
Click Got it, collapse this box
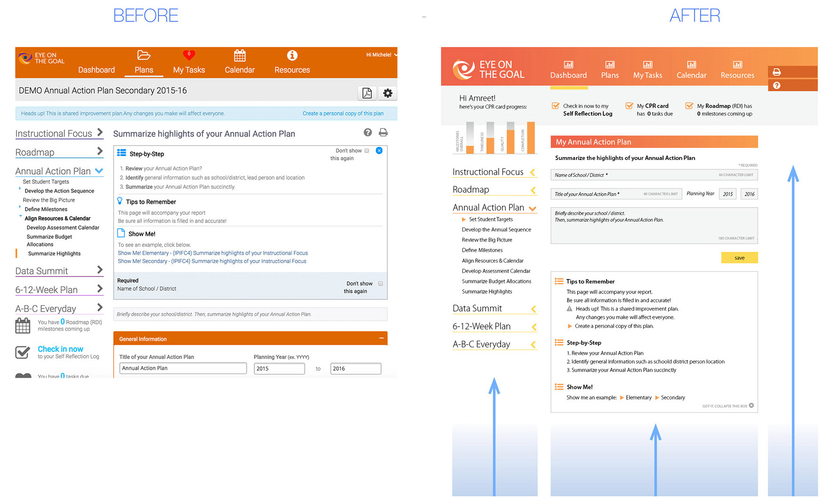[728, 406]
